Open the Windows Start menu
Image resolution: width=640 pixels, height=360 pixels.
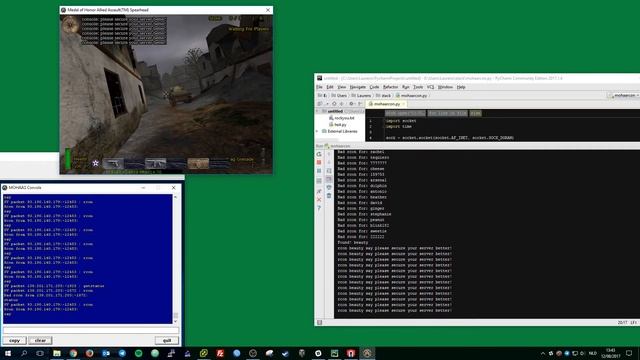(8, 353)
